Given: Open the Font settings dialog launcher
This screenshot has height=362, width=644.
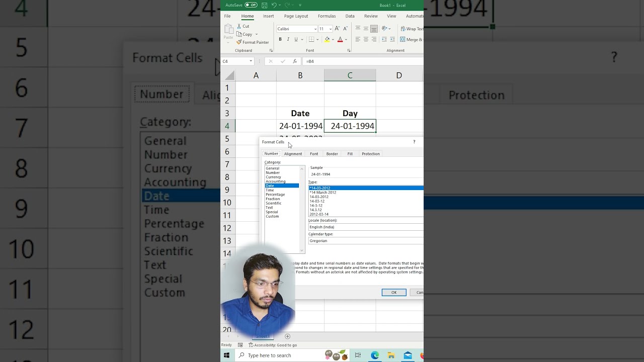Looking at the screenshot, I should coord(349,51).
